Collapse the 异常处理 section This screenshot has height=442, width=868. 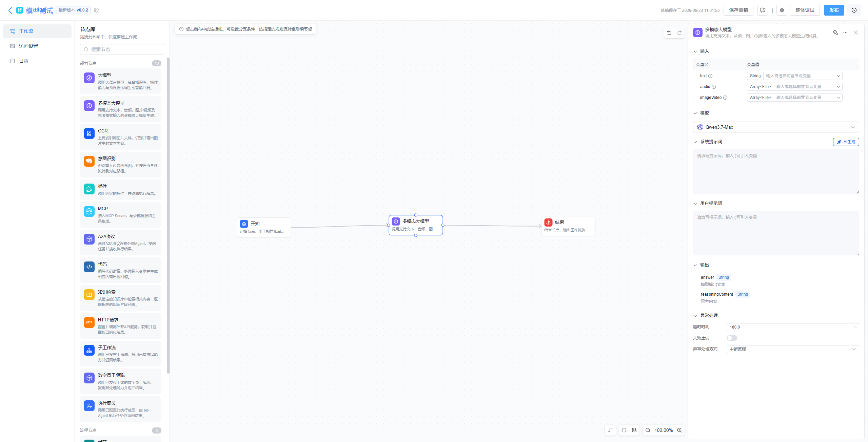[x=695, y=316]
